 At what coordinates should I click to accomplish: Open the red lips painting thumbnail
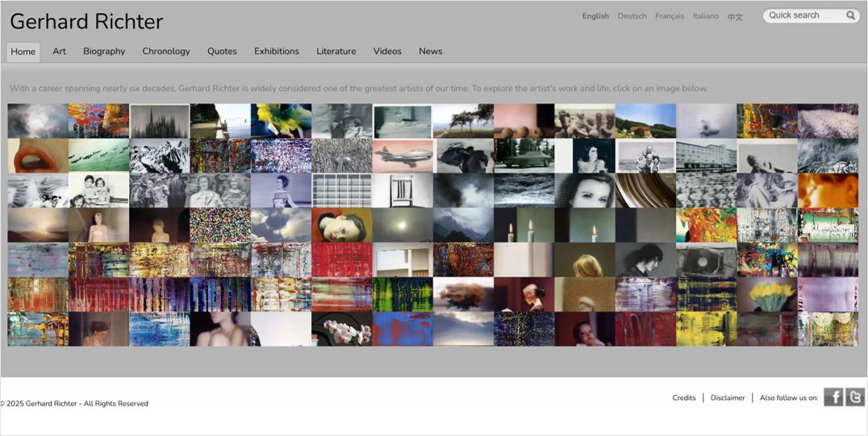tap(38, 156)
